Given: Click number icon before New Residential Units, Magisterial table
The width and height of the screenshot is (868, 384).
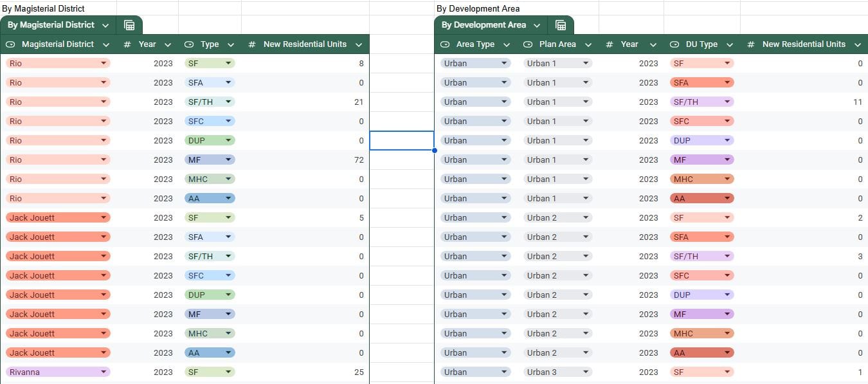Looking at the screenshot, I should pos(252,44).
